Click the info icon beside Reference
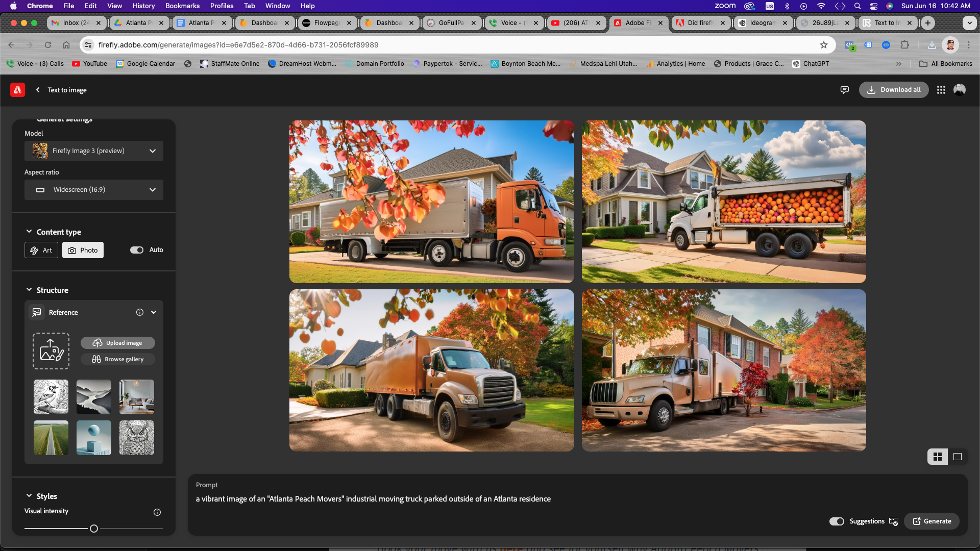The width and height of the screenshot is (980, 551). point(140,312)
